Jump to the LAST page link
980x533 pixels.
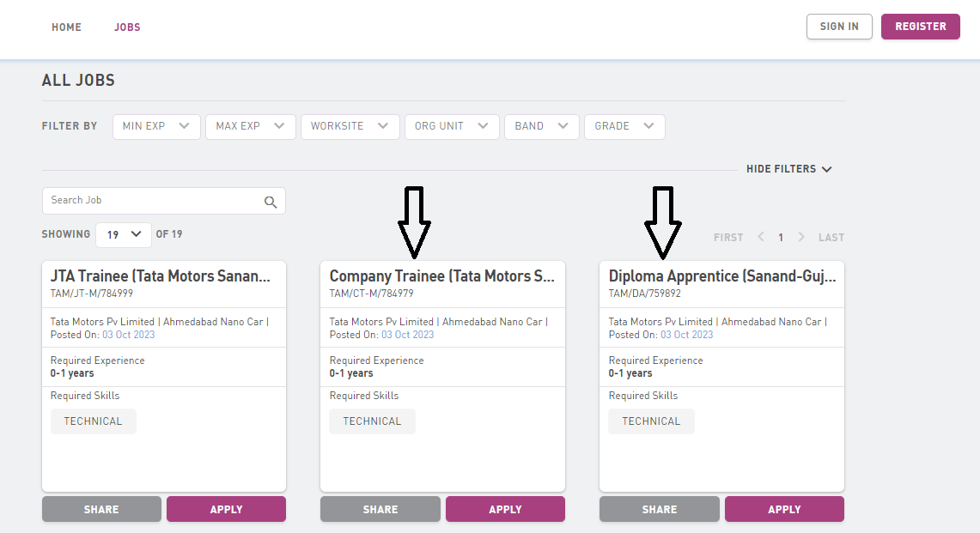tap(831, 237)
